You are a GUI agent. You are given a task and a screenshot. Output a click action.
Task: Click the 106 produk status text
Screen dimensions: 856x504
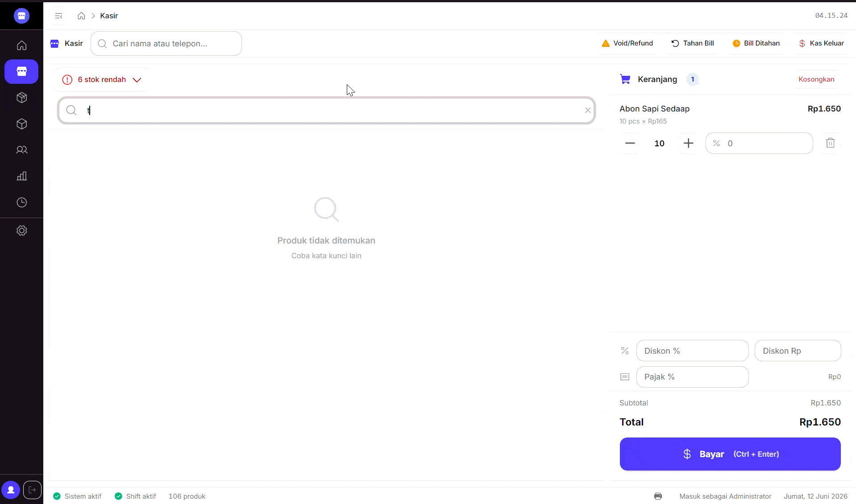pyautogui.click(x=187, y=496)
